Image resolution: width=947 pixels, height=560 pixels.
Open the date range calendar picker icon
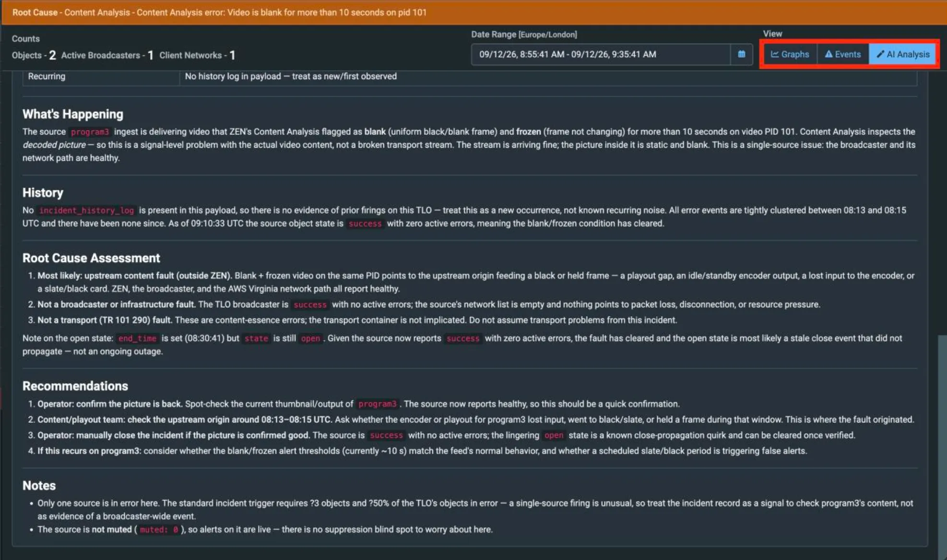(741, 54)
